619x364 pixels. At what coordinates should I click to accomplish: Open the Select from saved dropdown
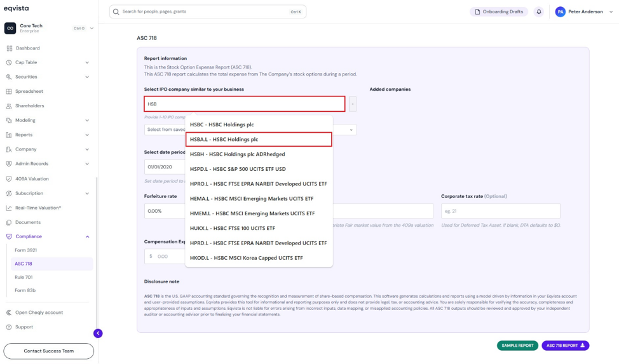[250, 130]
